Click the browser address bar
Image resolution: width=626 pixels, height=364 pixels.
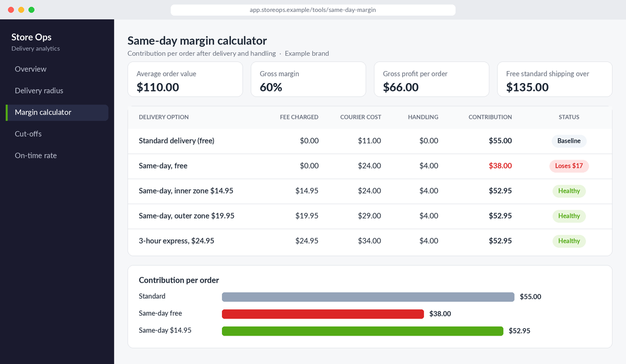pyautogui.click(x=312, y=10)
